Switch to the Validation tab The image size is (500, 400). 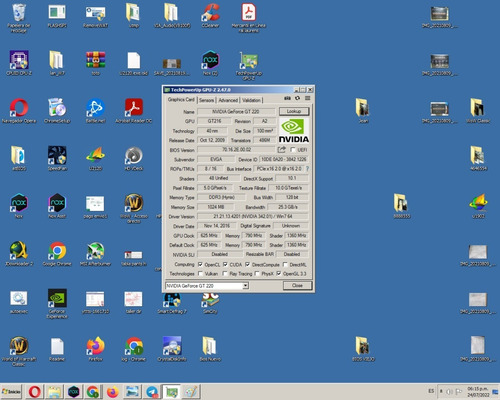point(251,100)
